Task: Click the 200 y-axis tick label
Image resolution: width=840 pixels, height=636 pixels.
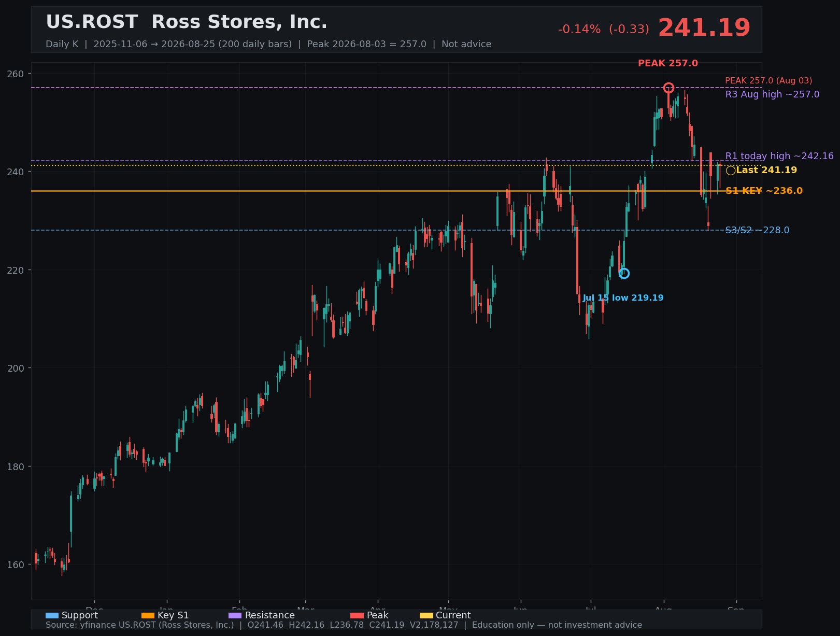Action: 16,368
